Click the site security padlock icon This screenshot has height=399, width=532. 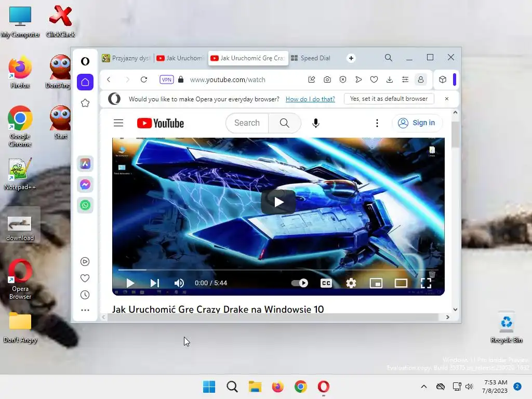point(181,79)
